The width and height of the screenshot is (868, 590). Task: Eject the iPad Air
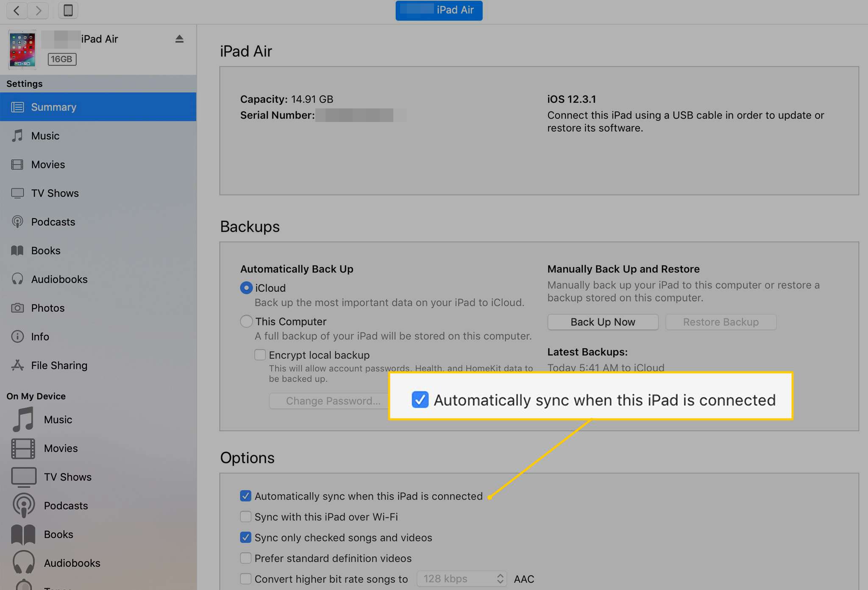click(179, 39)
